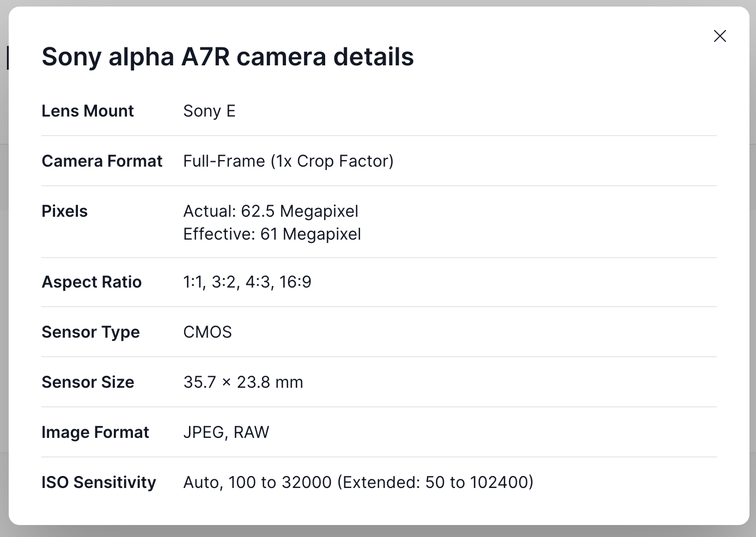Viewport: 756px width, 537px height.
Task: Click the Camera Format label
Action: pos(102,161)
